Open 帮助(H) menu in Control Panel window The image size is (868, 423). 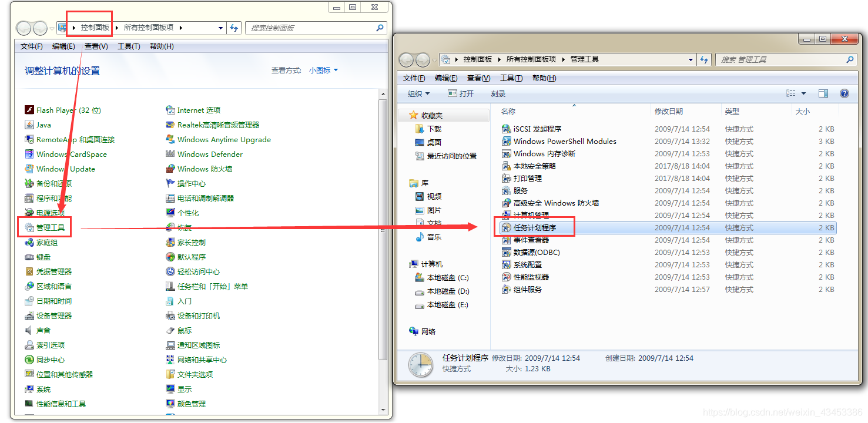pos(162,46)
